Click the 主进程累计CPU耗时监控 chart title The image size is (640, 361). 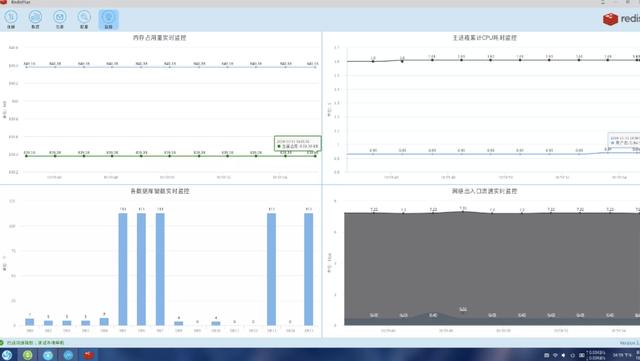tap(484, 38)
